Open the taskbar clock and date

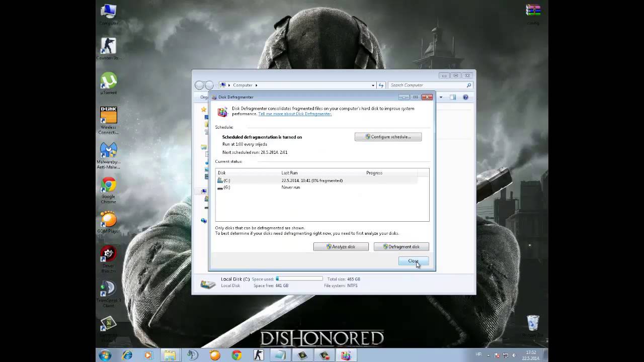coord(531,355)
